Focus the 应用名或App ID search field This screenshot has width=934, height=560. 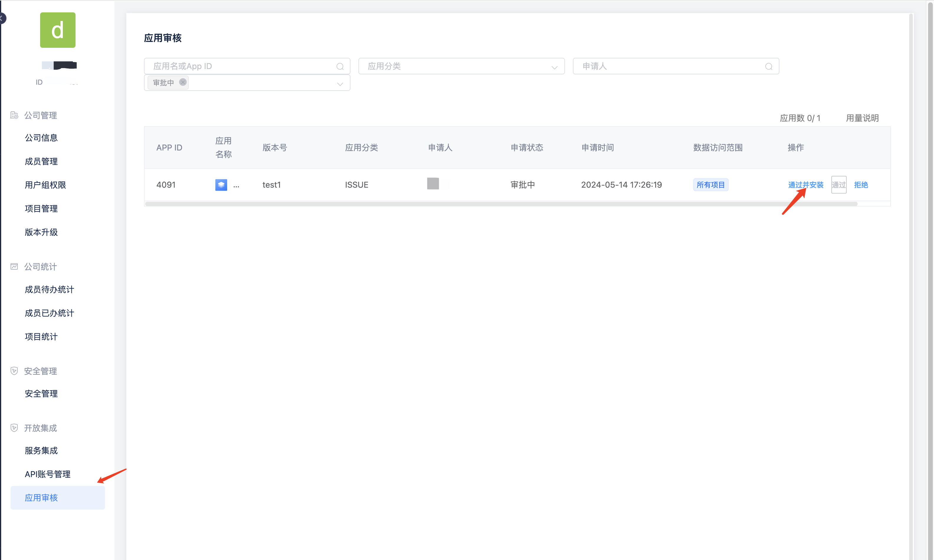pos(247,66)
